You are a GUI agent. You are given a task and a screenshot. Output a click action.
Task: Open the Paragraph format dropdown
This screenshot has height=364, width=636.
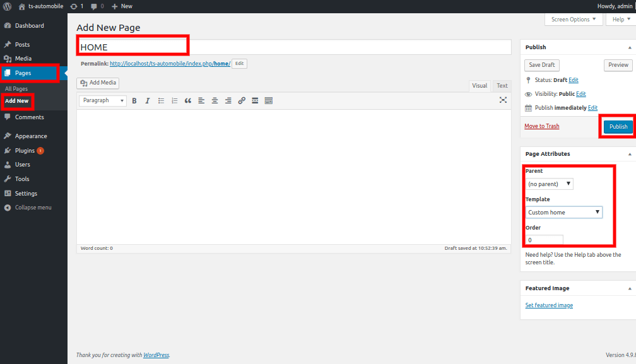[102, 101]
